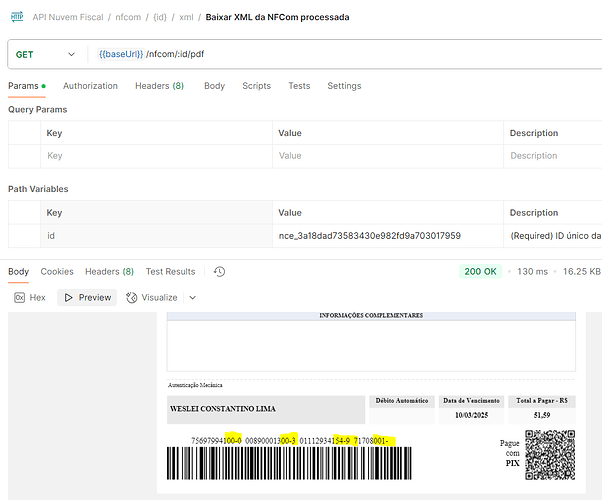Click the 51,59 total amount value

coord(542,415)
